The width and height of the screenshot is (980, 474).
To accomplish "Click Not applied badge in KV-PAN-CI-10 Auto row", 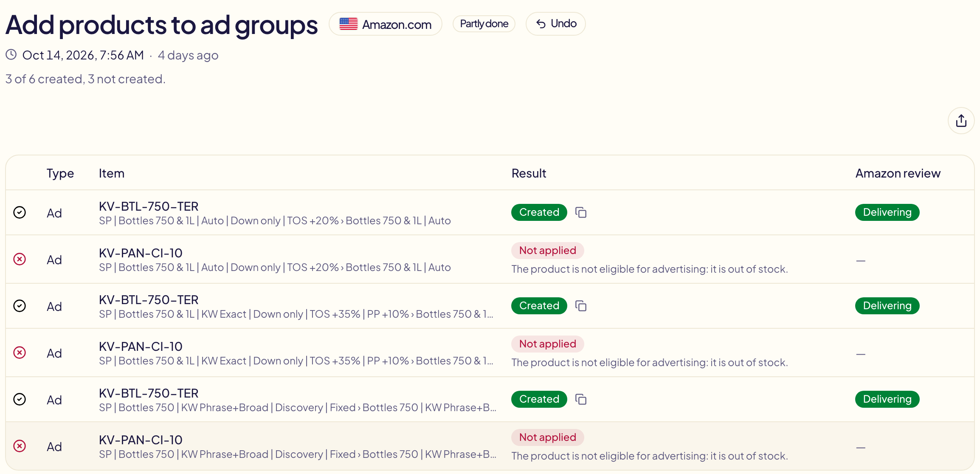I will coord(548,251).
